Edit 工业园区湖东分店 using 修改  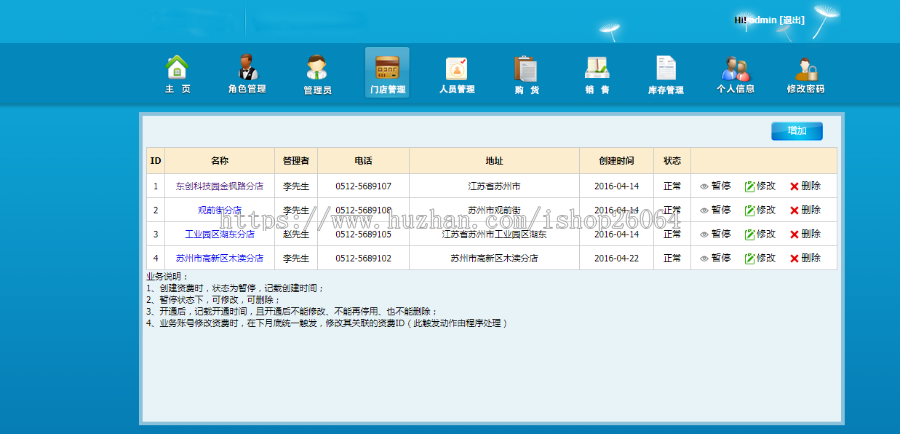coord(760,234)
